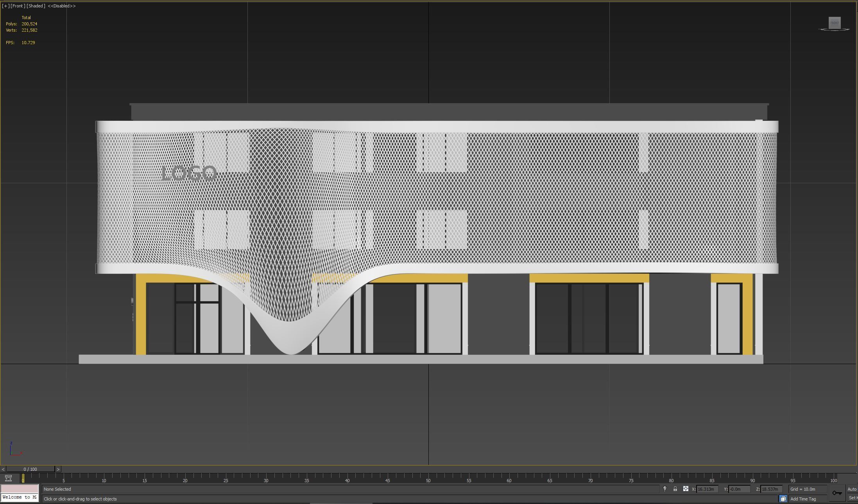Click the time slider showing 0 / 100

point(30,469)
